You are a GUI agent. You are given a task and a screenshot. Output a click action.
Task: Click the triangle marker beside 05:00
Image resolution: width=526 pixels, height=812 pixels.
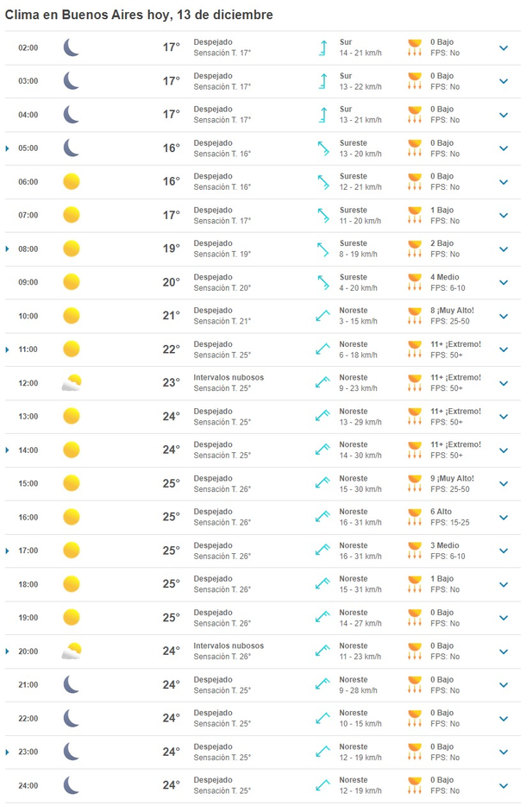click(x=8, y=148)
